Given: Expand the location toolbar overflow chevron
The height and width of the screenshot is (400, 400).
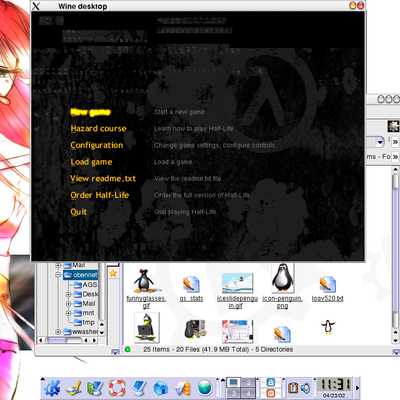Looking at the screenshot, I should [x=395, y=141].
